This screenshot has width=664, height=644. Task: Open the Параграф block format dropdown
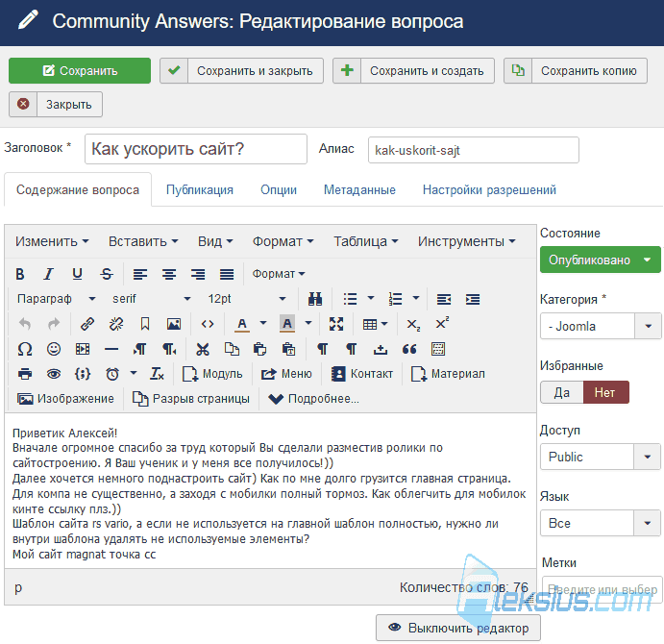pos(57,299)
